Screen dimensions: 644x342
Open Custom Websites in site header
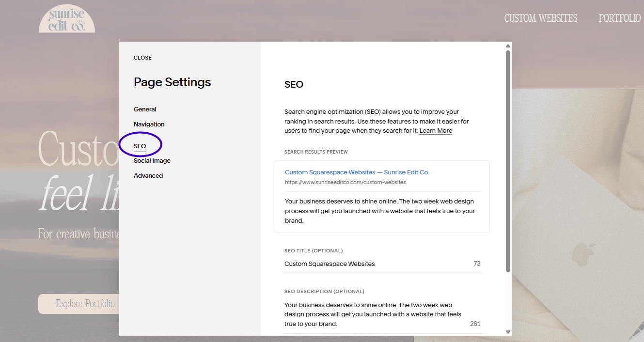541,18
